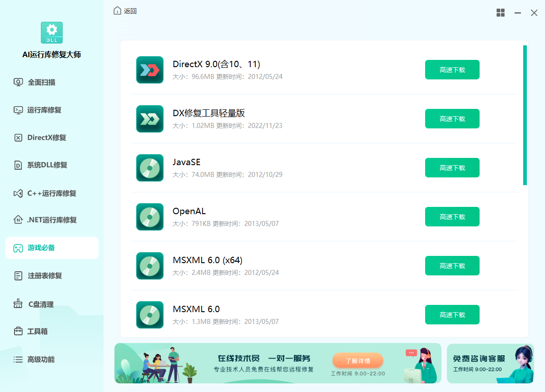Click the JavaSE disc icon
The width and height of the screenshot is (545, 392).
149,168
